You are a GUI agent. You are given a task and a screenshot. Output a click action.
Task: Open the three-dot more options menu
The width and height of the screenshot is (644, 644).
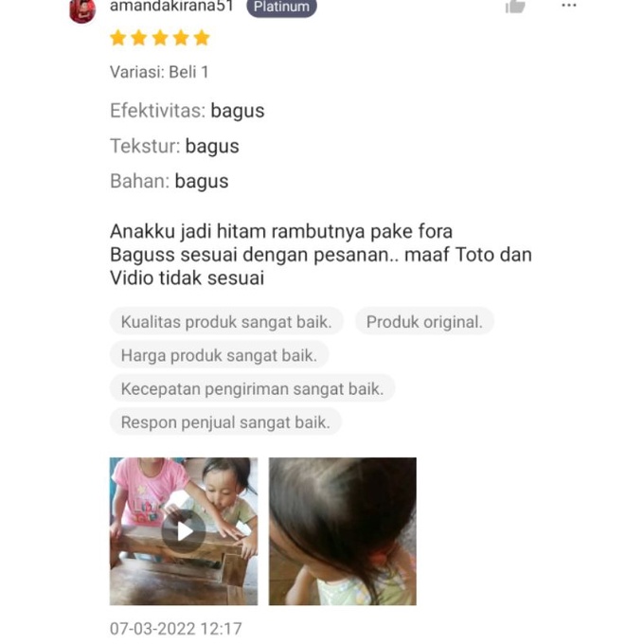(569, 6)
